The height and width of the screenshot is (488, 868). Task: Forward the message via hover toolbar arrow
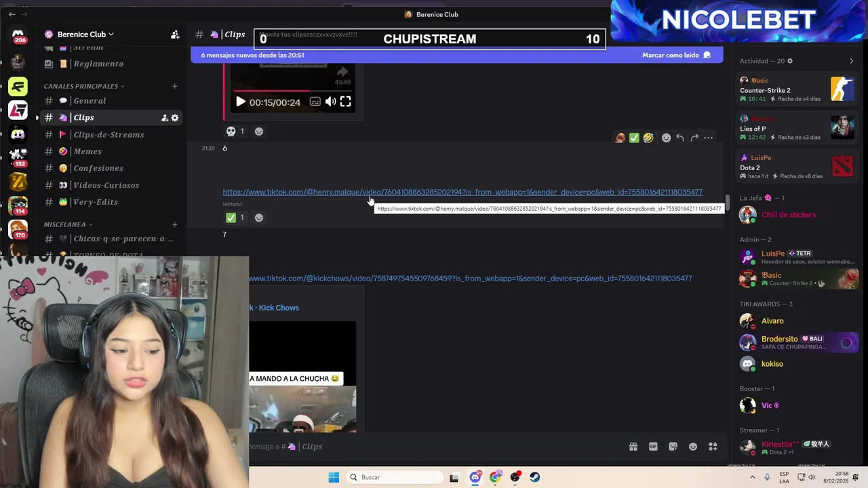[694, 138]
